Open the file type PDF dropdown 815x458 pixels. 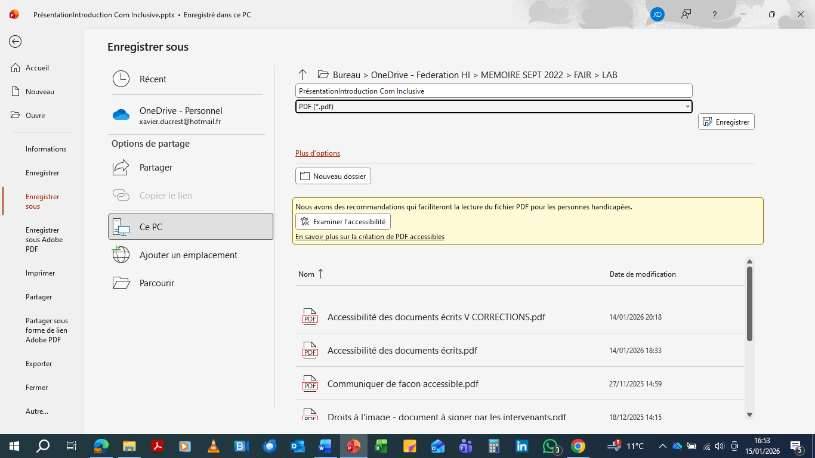coord(494,106)
